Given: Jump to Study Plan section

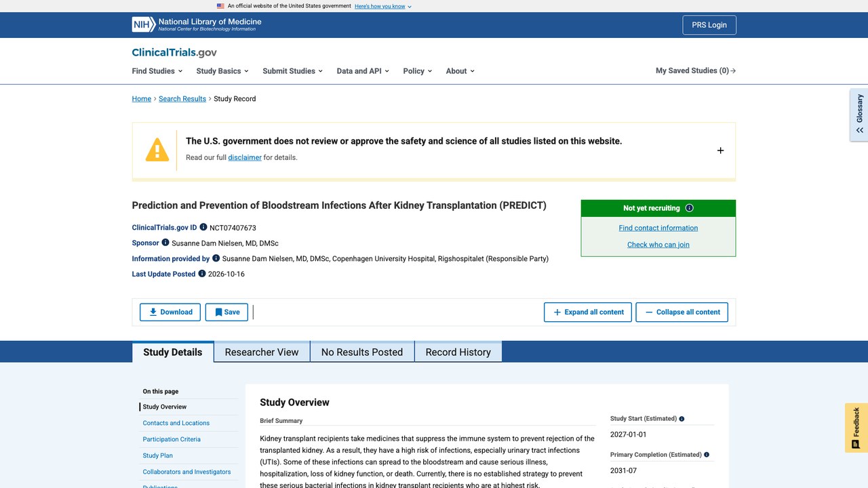Looking at the screenshot, I should pyautogui.click(x=158, y=455).
